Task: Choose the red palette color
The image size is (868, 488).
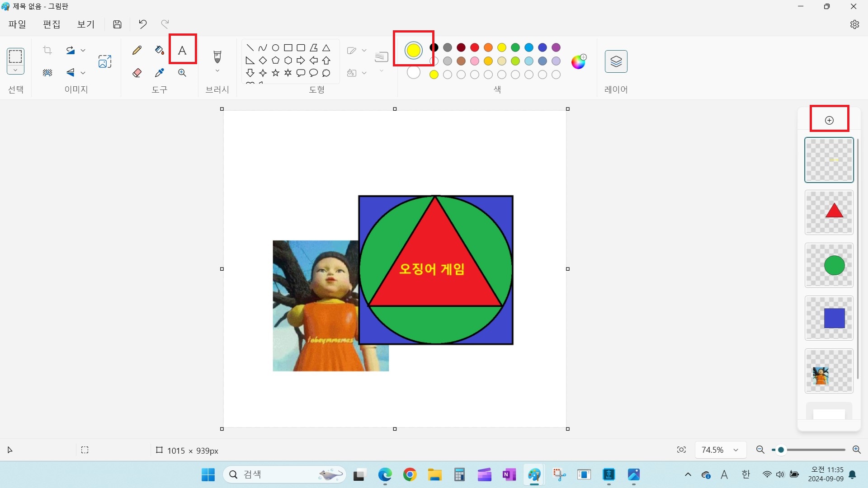Action: (475, 47)
